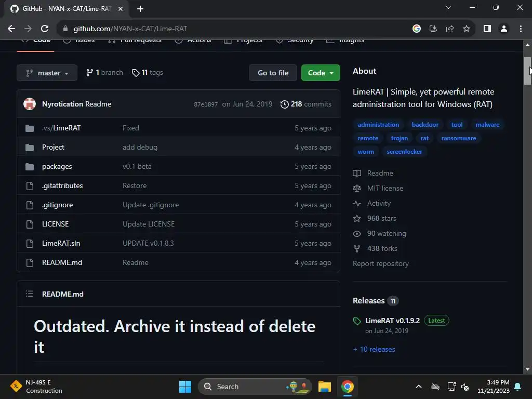
Task: Open the LimeRAT v0.1.9.2 release
Action: click(x=393, y=321)
